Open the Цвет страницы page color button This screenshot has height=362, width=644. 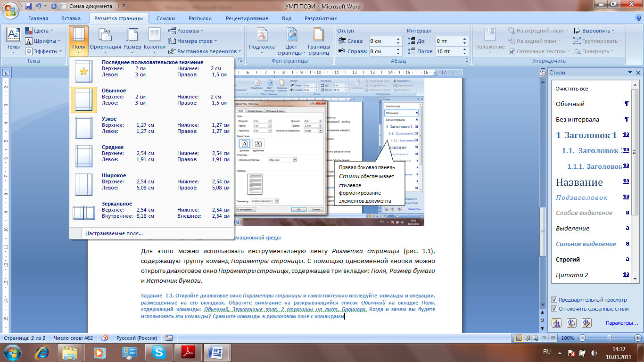[291, 40]
